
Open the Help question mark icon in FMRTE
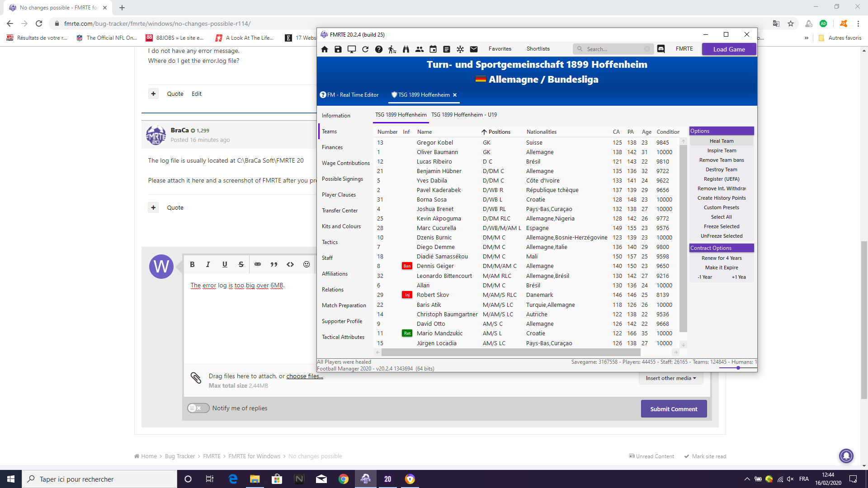coord(379,49)
